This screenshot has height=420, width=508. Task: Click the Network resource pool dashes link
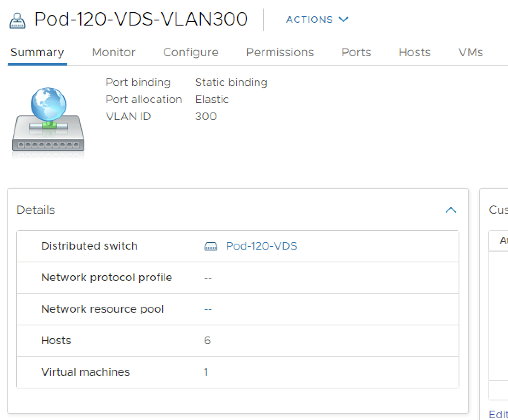pos(208,309)
